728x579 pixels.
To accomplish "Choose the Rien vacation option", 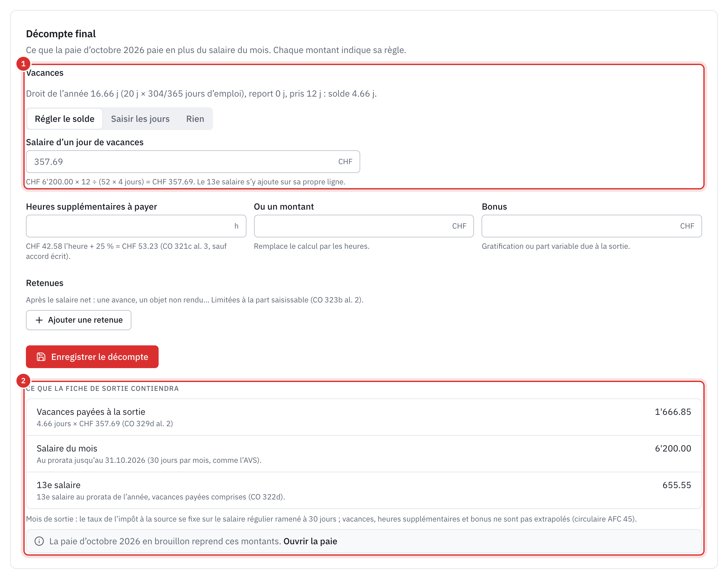I will [x=195, y=119].
